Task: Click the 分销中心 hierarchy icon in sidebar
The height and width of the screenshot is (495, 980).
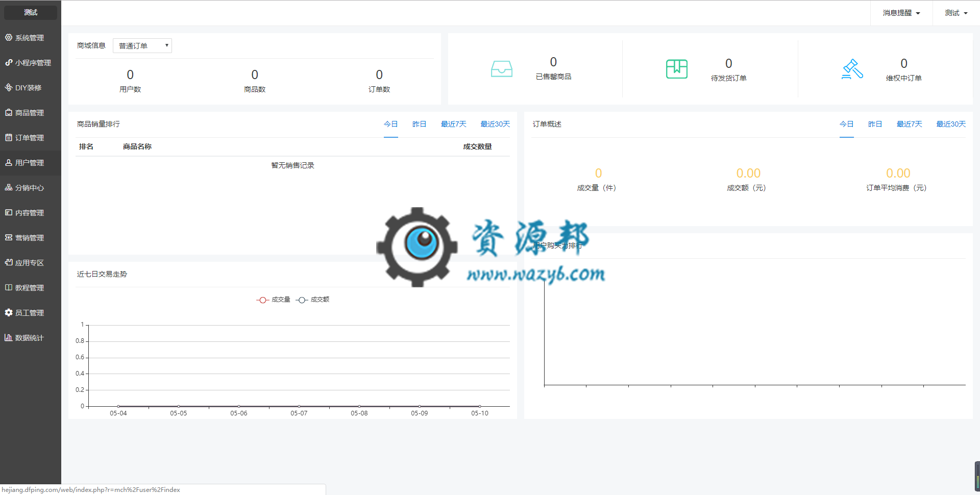Action: pos(9,187)
